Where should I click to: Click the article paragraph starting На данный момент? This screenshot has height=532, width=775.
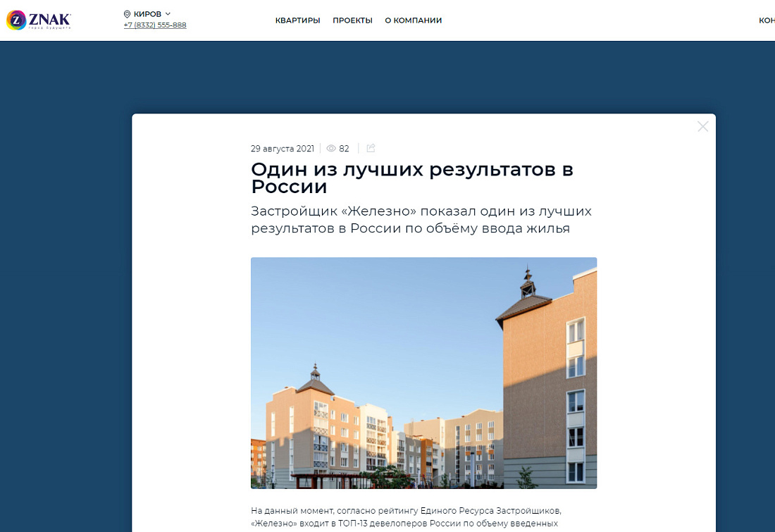coord(406,517)
